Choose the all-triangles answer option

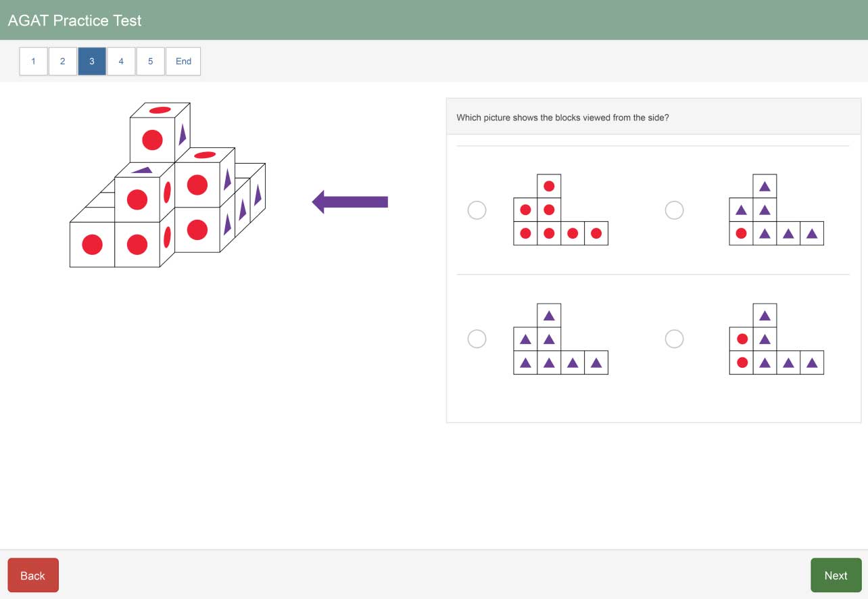pyautogui.click(x=477, y=339)
